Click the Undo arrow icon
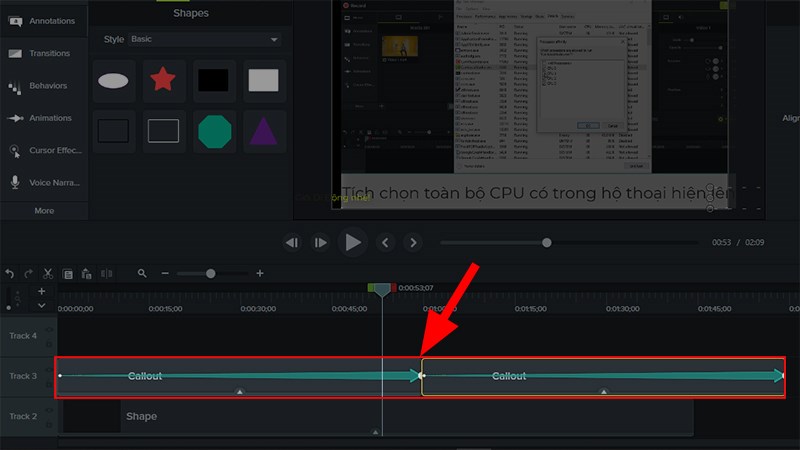800x450 pixels. [10, 273]
